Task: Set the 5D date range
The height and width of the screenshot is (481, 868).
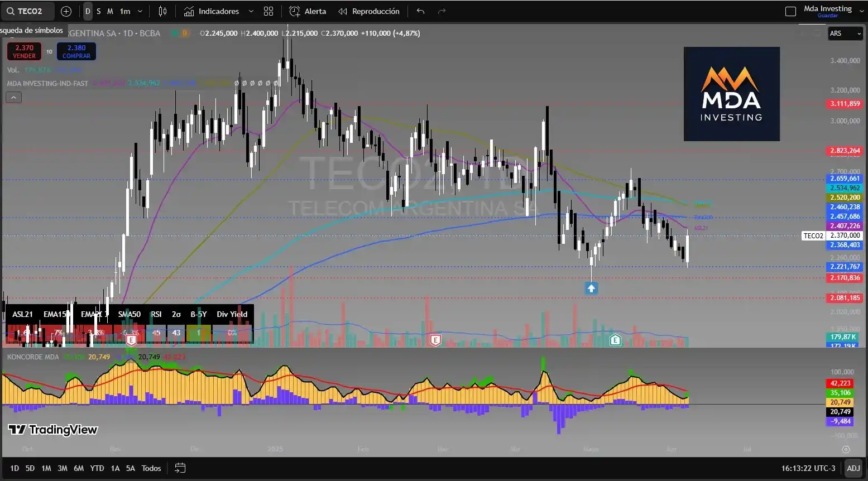Action: 30,468
